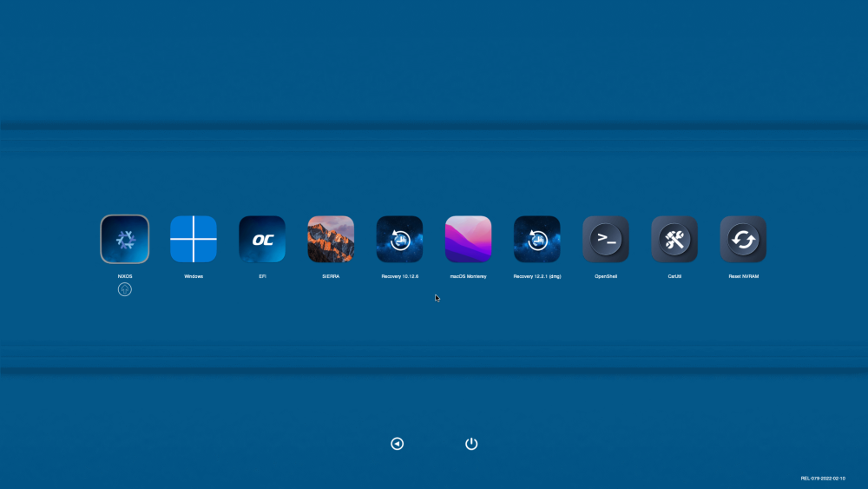Viewport: 868px width, 489px height.
Task: Click the "Reset NVRAM" label text
Action: tap(744, 276)
